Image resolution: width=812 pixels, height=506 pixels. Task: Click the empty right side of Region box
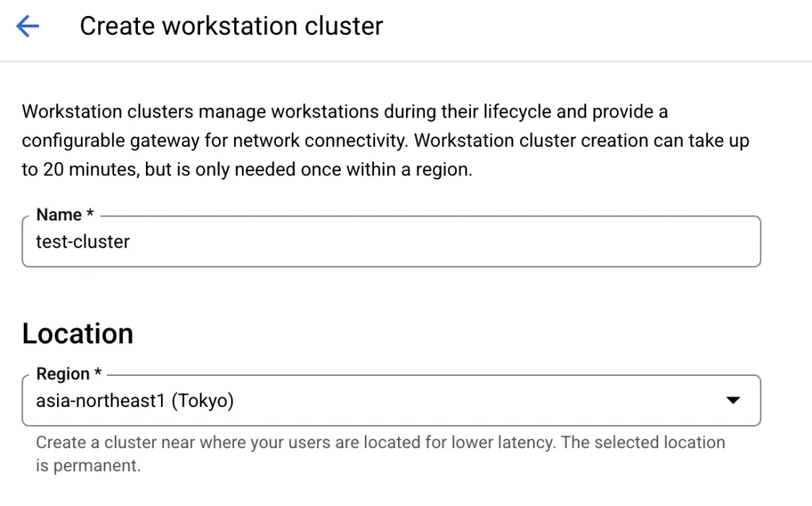point(555,401)
